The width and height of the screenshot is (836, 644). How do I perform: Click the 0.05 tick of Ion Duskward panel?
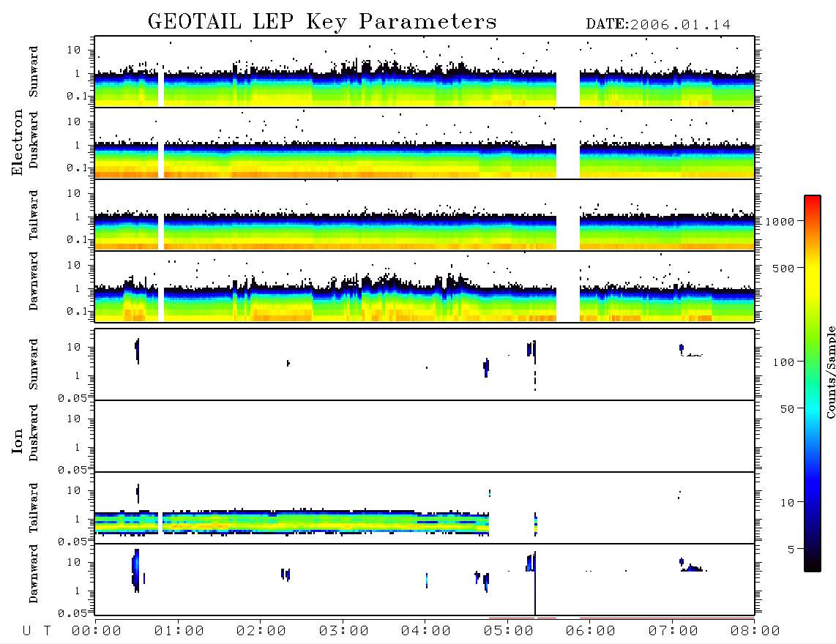coord(72,470)
